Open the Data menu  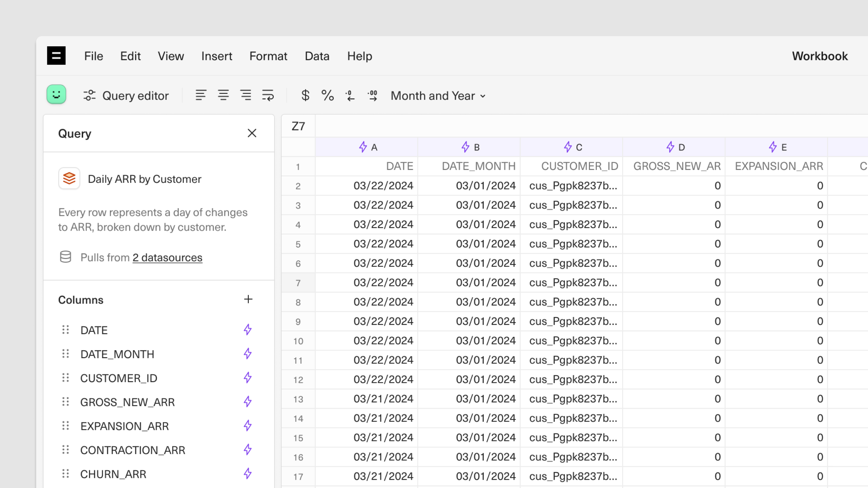(317, 56)
